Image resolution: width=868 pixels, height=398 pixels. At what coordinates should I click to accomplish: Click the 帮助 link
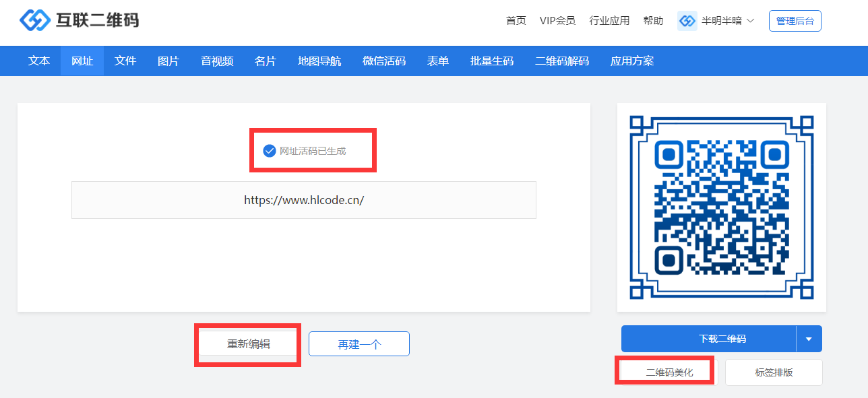[x=653, y=21]
